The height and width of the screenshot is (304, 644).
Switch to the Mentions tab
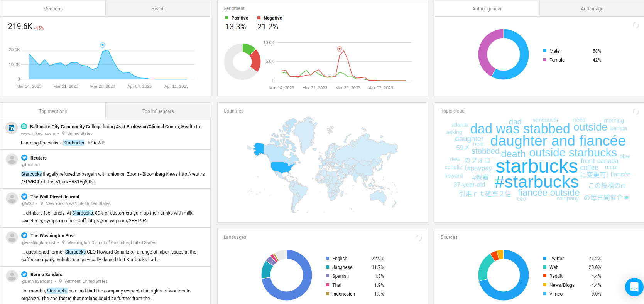coord(53,8)
